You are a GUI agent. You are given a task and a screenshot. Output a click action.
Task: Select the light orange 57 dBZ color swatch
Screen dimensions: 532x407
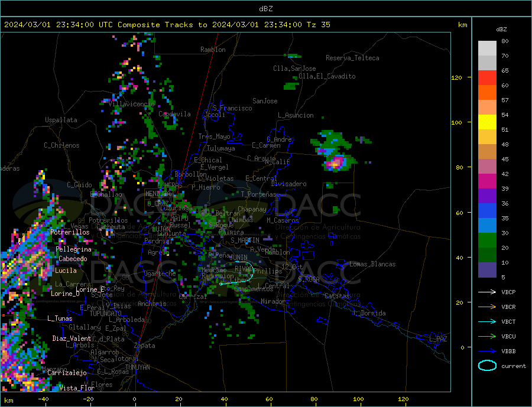(x=487, y=107)
